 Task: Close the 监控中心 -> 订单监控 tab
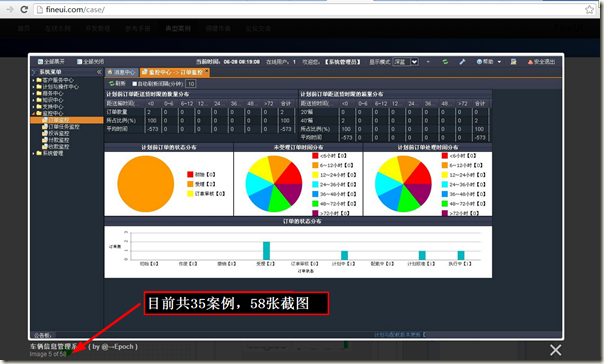(x=207, y=70)
